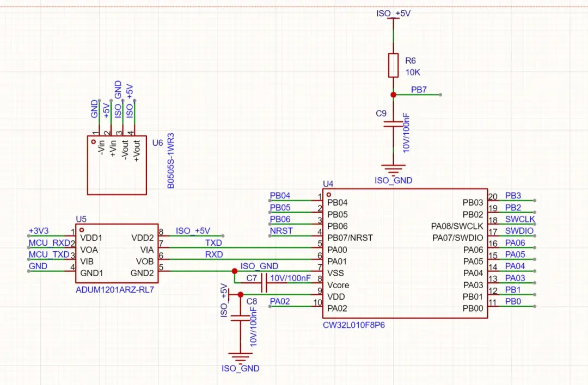This screenshot has height=385, width=588.
Task: Select the R6 resistor symbol
Action: click(393, 65)
